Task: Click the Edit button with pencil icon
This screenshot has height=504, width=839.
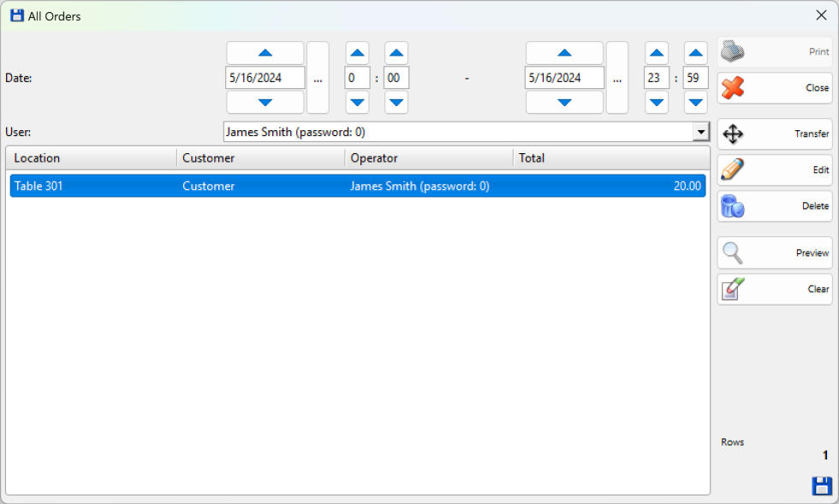Action: (775, 170)
